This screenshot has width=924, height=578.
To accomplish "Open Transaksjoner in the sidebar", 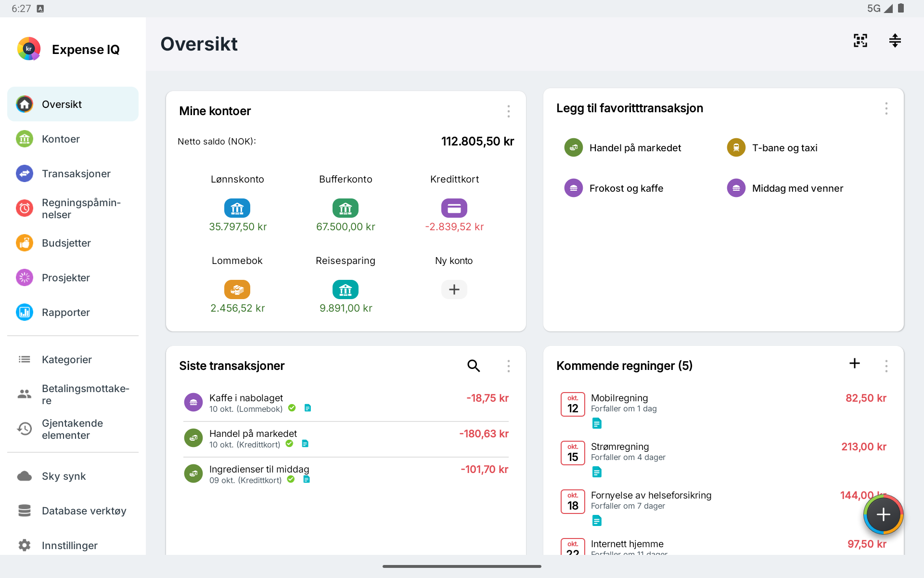I will (73, 173).
